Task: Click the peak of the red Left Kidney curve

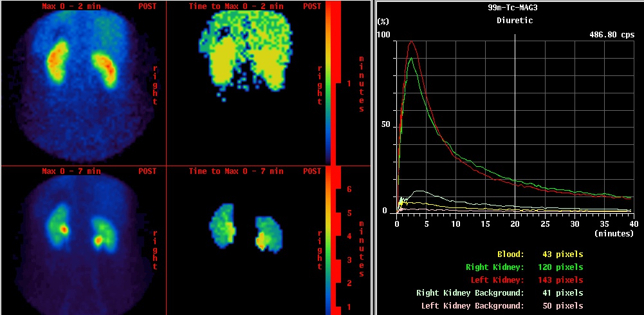Action: click(410, 42)
